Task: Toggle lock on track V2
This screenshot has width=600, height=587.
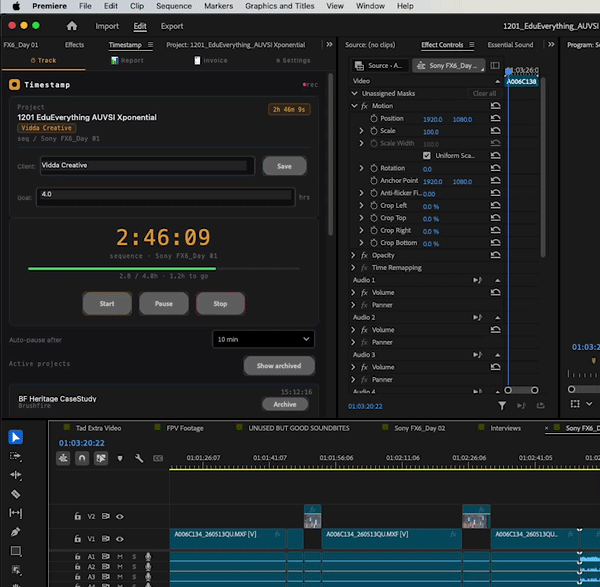Action: coord(77,516)
